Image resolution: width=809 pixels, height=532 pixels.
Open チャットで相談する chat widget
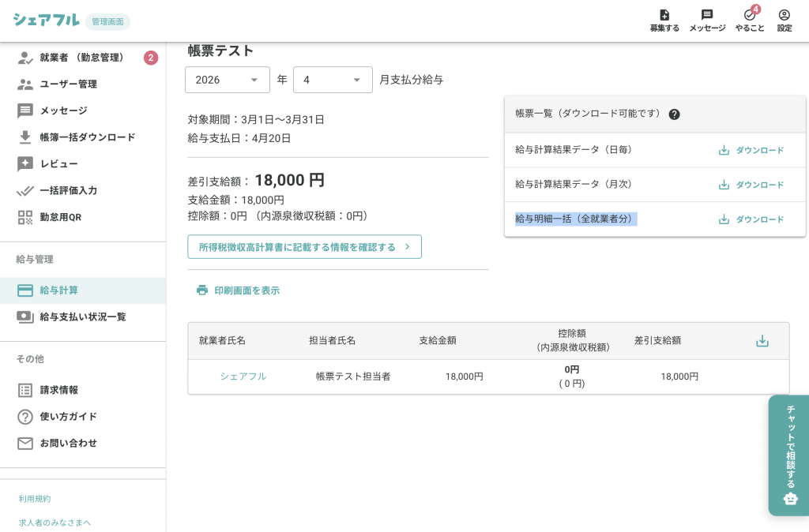[x=789, y=455]
